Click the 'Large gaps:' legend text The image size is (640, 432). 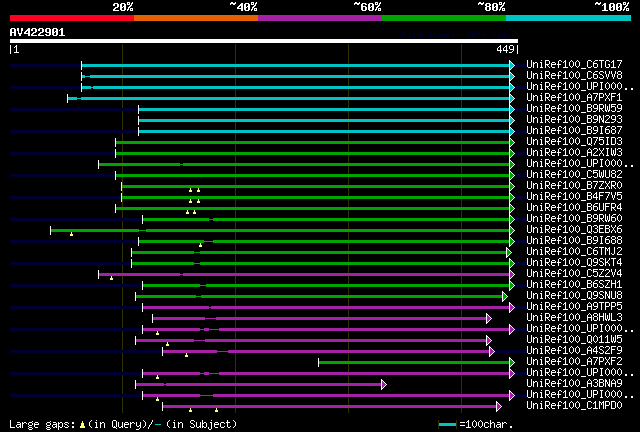point(42,425)
